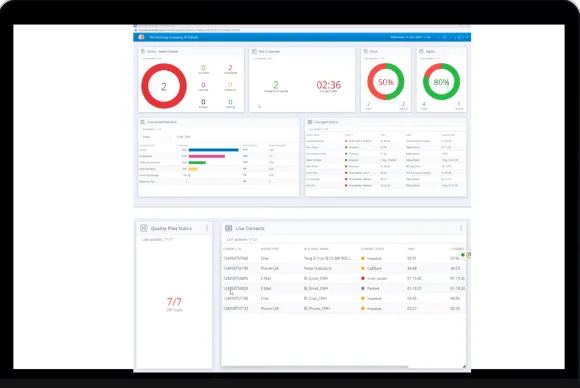Viewport: 580px width, 388px height.
Task: Click the Agent Counter widget header icon
Action: click(143, 51)
